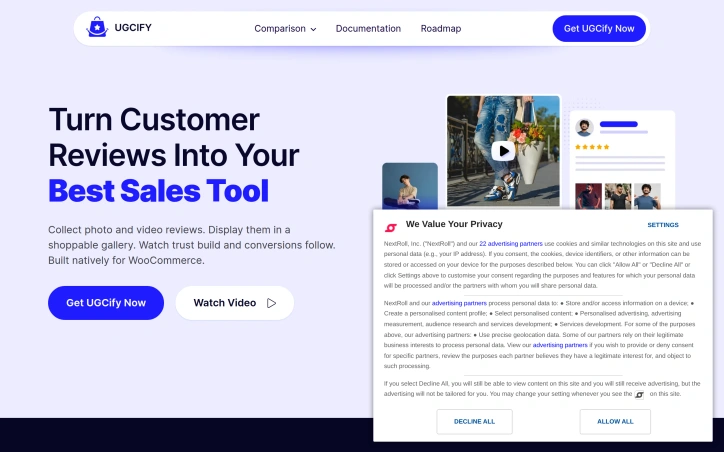Click the ALLOW ALL button
Image resolution: width=724 pixels, height=452 pixels.
tap(615, 422)
